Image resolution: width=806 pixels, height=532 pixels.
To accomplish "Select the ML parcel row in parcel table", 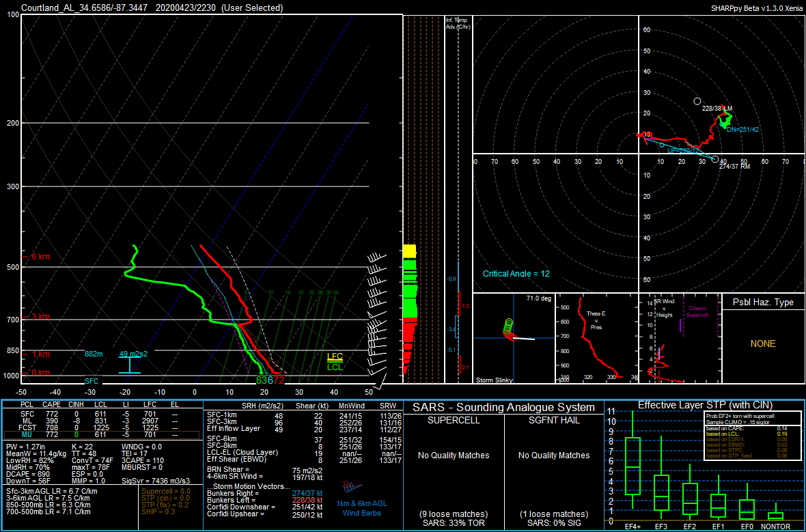I will click(x=101, y=421).
